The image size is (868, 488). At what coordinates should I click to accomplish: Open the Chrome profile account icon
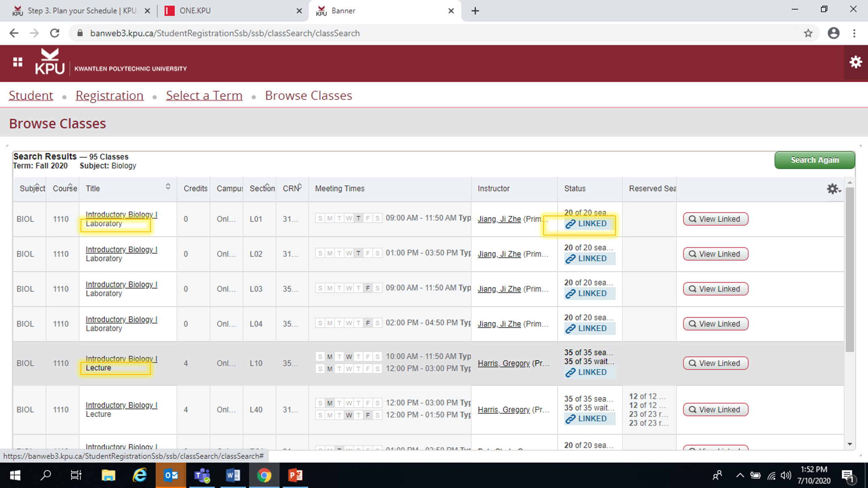click(833, 33)
